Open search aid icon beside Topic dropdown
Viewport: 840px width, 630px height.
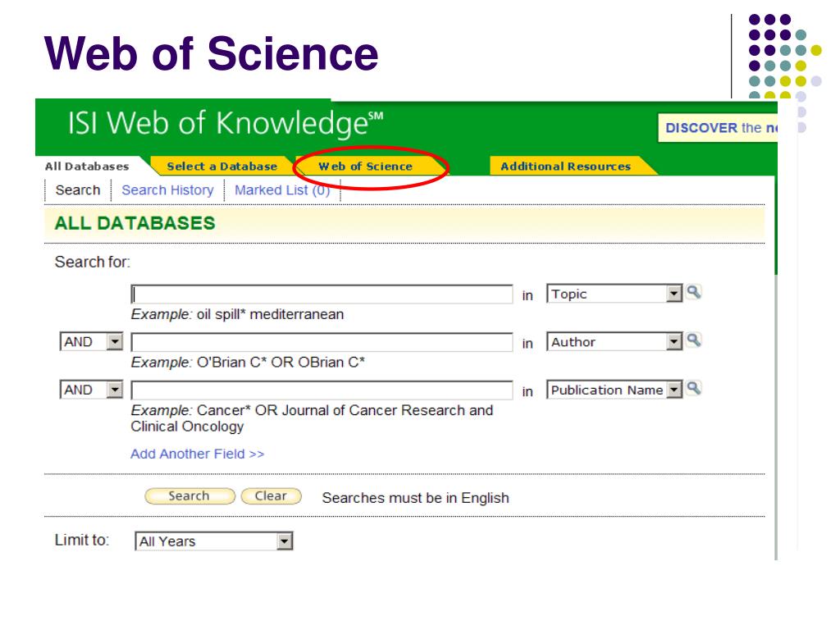pyautogui.click(x=693, y=293)
